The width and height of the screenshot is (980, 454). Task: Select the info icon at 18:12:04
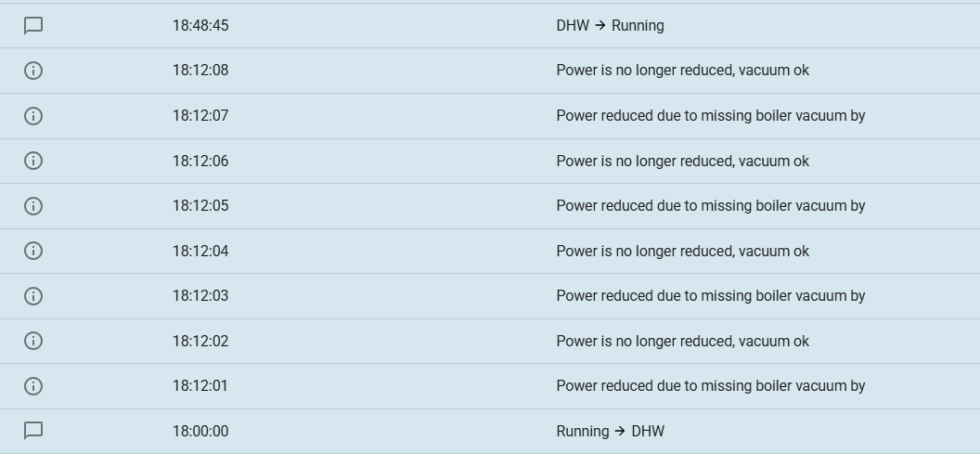point(33,251)
